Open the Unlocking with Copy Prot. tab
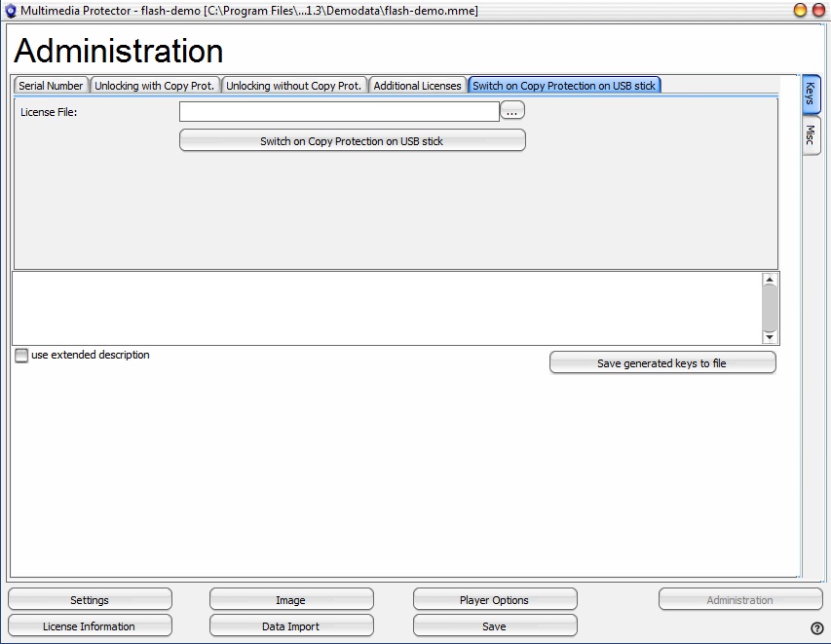Image resolution: width=831 pixels, height=644 pixels. (x=154, y=86)
